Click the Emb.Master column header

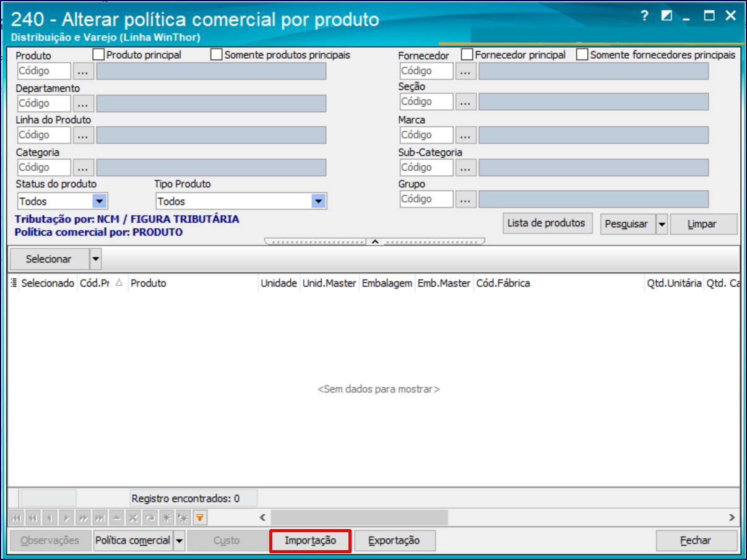tap(444, 283)
